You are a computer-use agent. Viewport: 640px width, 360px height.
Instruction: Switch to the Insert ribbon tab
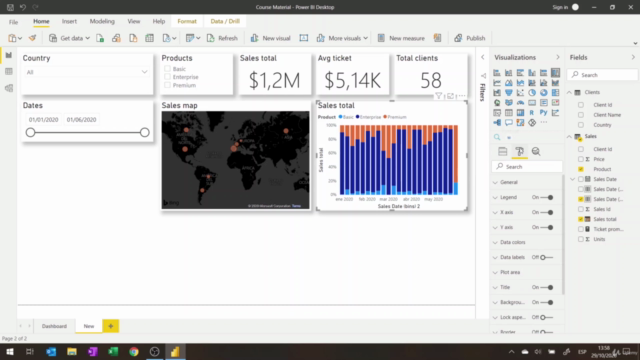point(69,21)
